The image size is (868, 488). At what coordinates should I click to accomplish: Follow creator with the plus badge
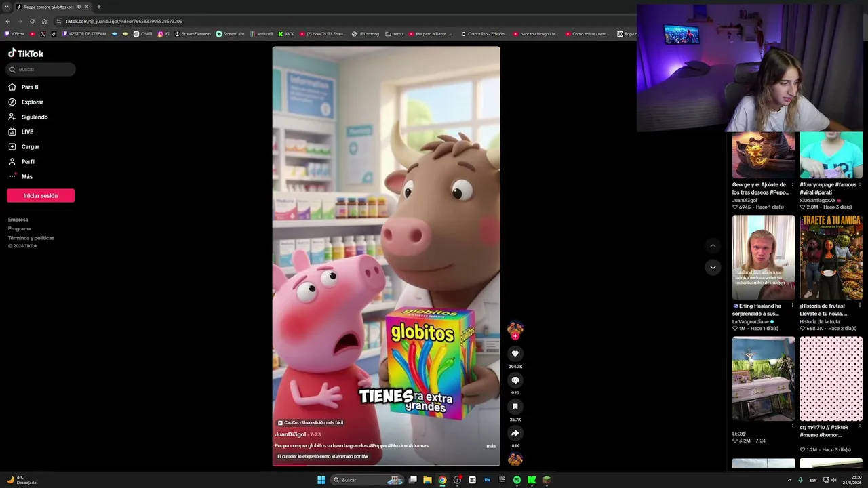pyautogui.click(x=515, y=336)
